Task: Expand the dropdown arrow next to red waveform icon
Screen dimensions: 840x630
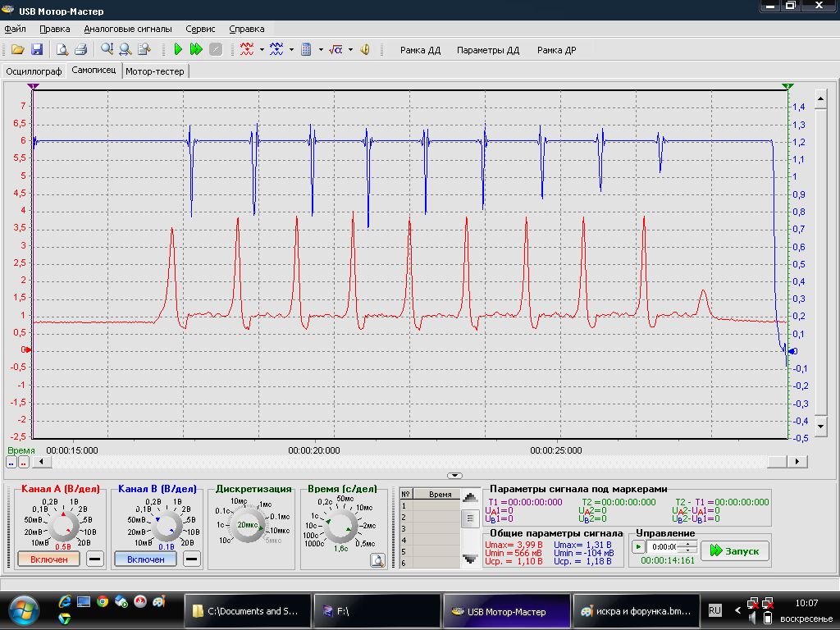Action: click(262, 50)
